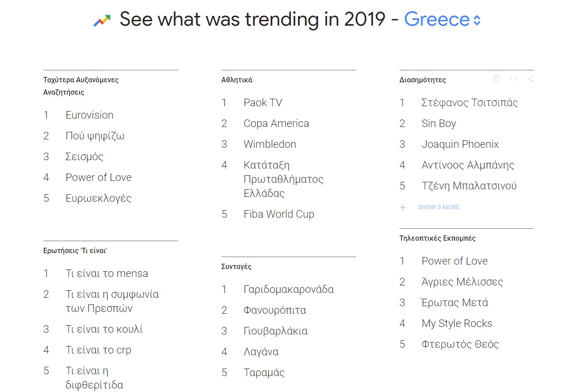The image size is (563, 392).
Task: Click My Style Rocks TV show
Action: coord(457,323)
